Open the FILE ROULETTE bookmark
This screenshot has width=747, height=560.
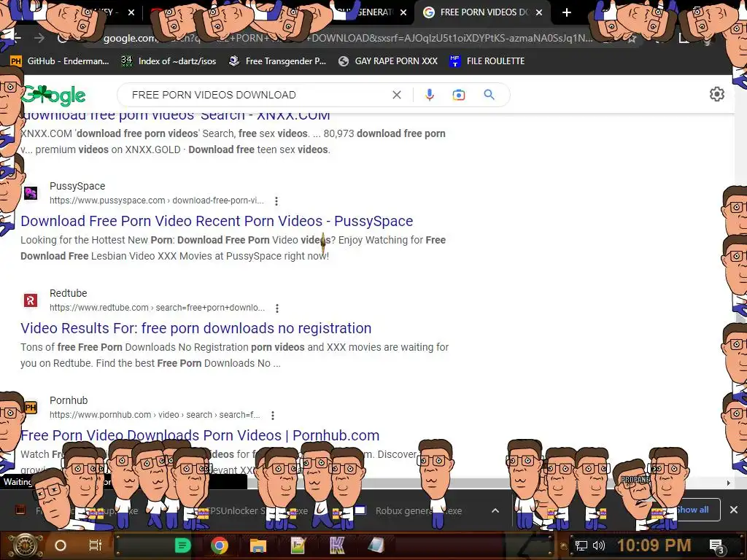487,61
